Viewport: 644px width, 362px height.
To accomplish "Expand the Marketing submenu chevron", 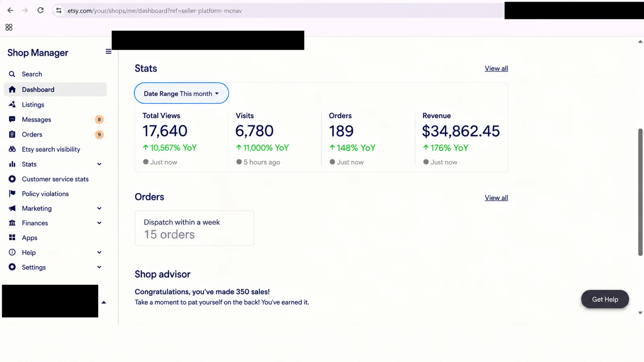I will [x=99, y=208].
